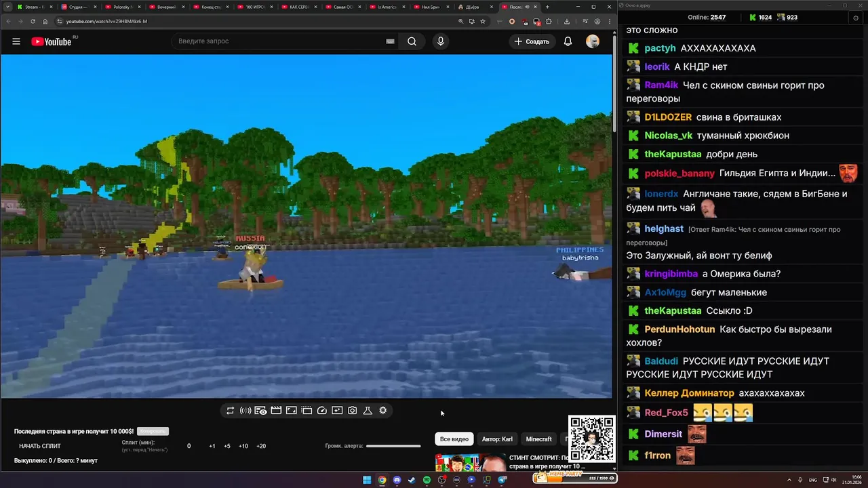Open a new browser tab
The width and height of the screenshot is (868, 488).
click(x=547, y=7)
